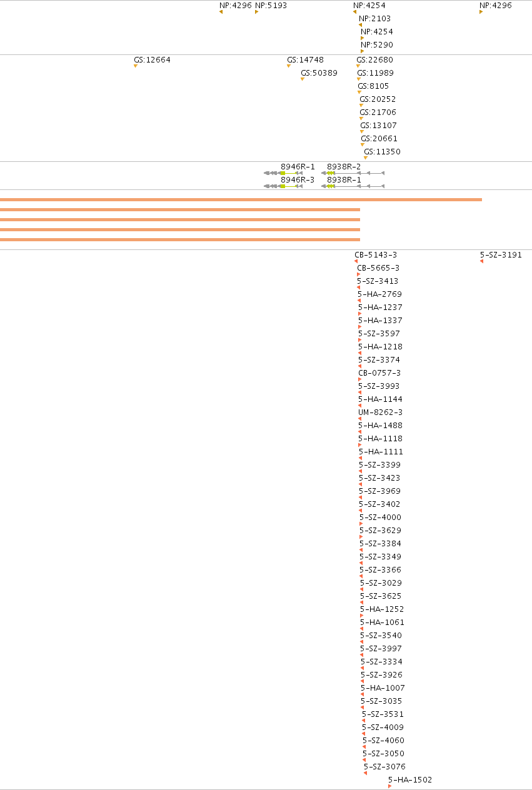Select the 5-HA-1237 insertion label

tap(380, 307)
